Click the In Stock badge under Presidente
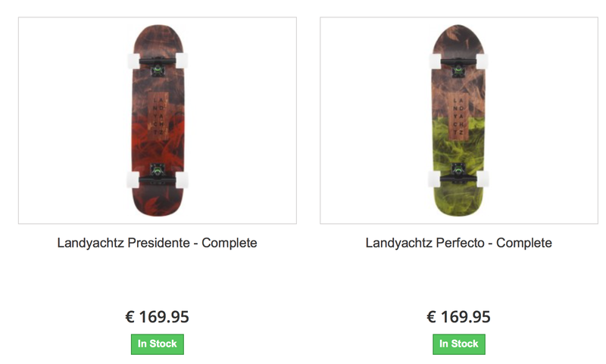The height and width of the screenshot is (364, 606). pos(158,344)
